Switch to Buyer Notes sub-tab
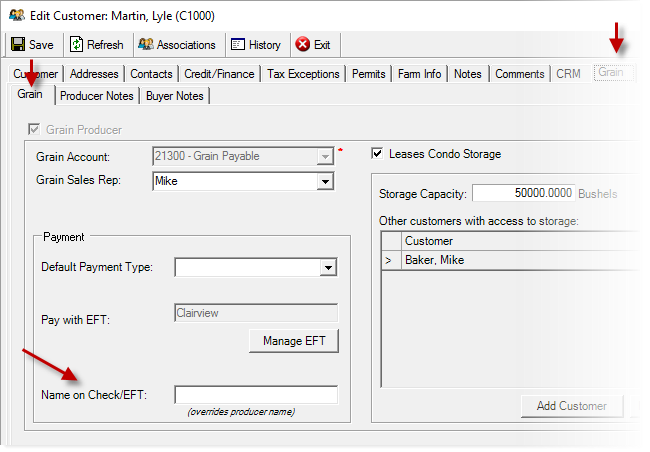650x452 pixels. 175,96
